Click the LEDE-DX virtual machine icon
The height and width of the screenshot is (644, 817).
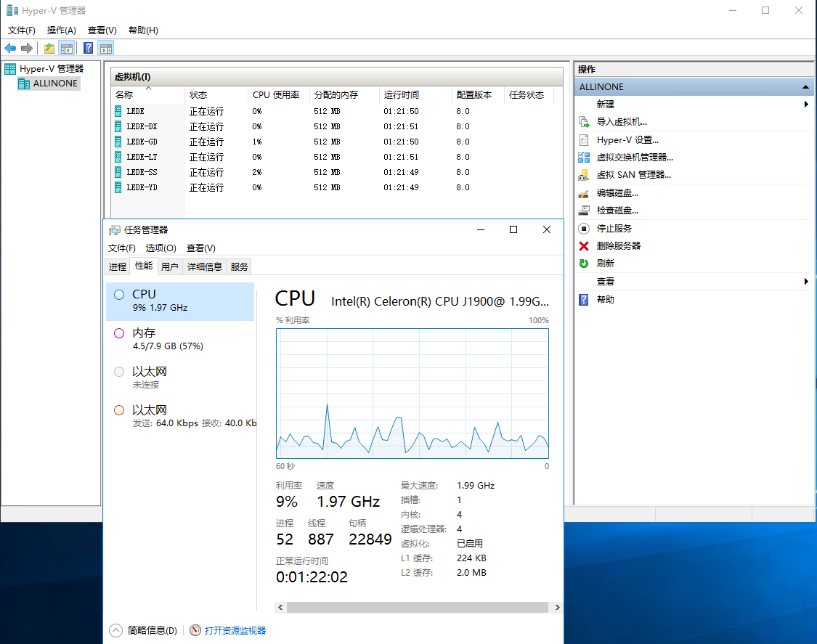[118, 126]
